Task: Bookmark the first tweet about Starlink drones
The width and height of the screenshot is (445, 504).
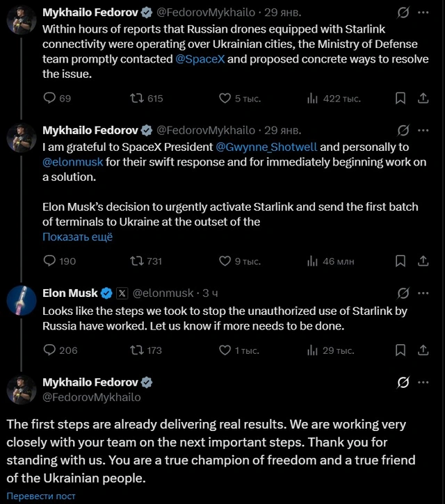Action: click(x=400, y=99)
